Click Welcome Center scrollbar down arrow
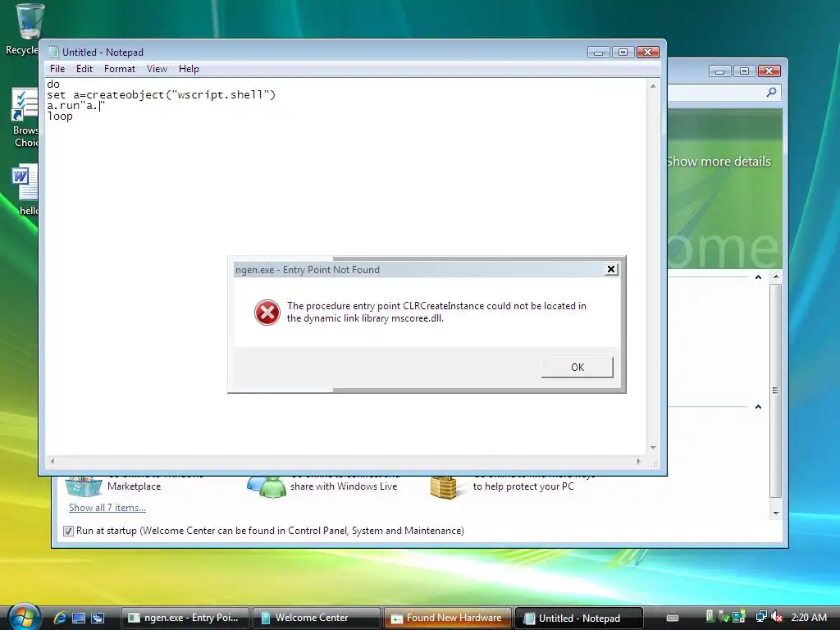 pyautogui.click(x=775, y=514)
